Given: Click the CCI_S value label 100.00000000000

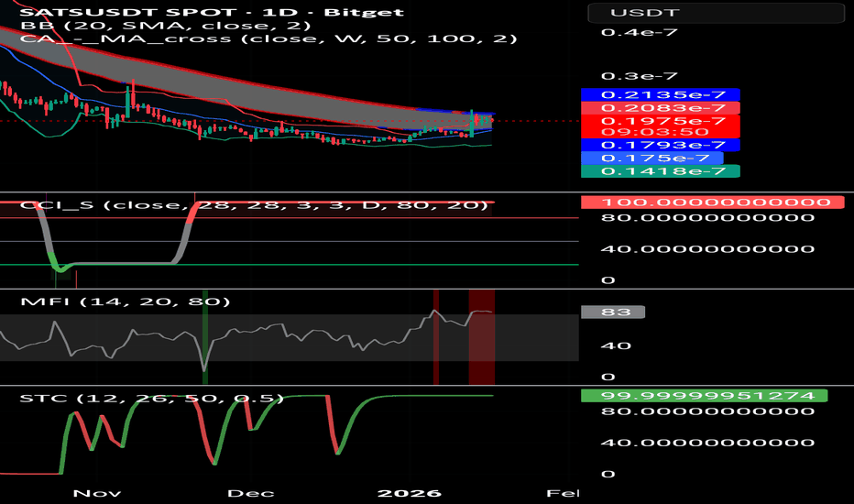Looking at the screenshot, I should coord(712,203).
